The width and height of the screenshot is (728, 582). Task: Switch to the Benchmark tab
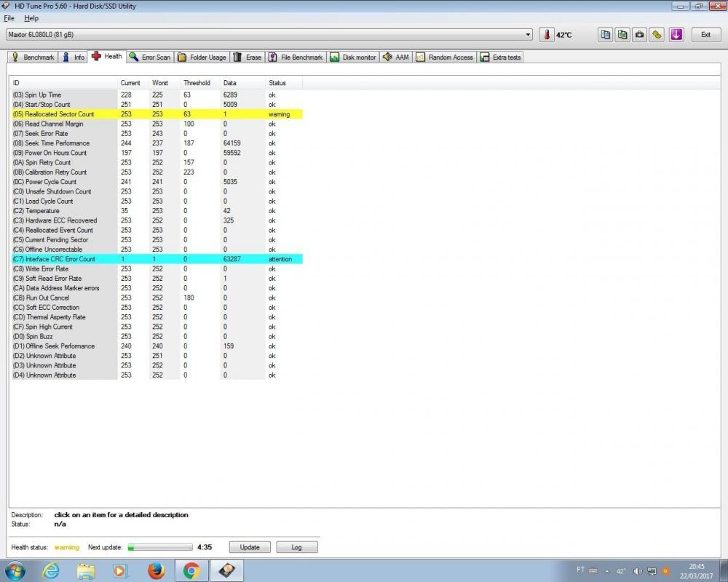coord(33,57)
